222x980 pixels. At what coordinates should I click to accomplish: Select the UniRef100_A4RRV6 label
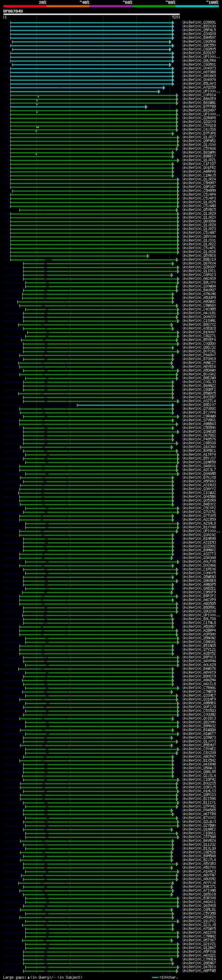click(x=199, y=172)
